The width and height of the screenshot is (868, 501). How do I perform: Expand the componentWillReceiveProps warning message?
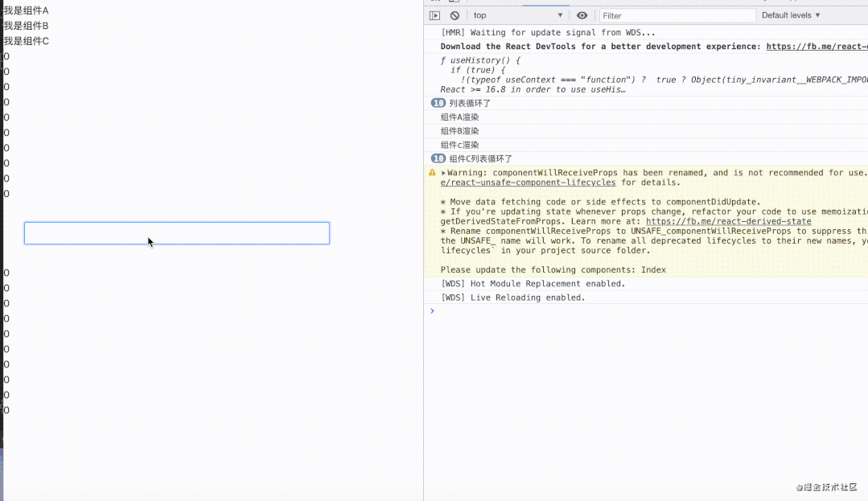click(x=444, y=173)
